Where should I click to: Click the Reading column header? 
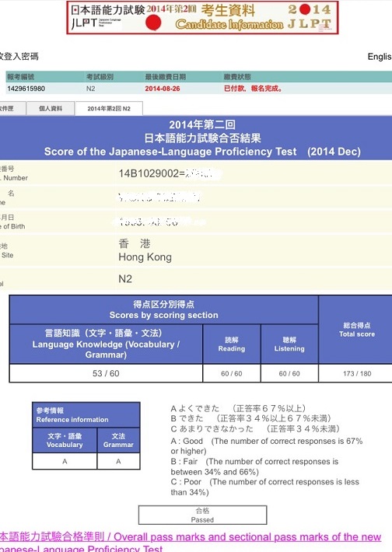tap(232, 344)
